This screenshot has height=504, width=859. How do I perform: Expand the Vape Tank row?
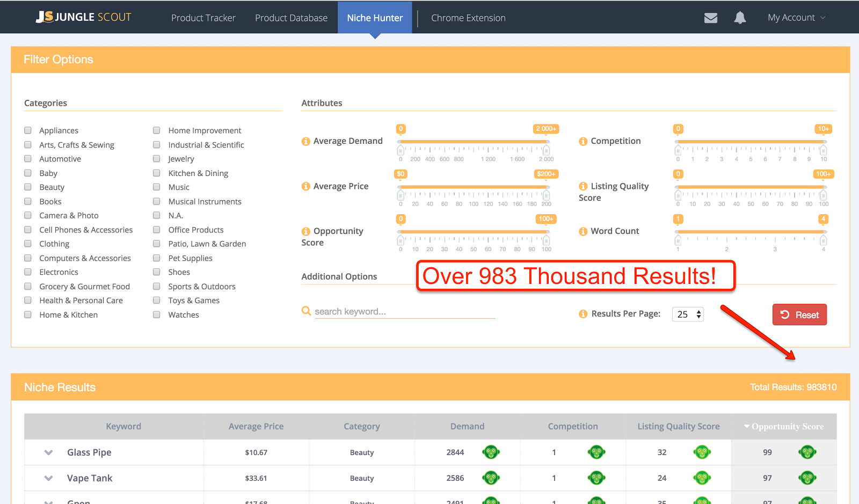tap(48, 478)
